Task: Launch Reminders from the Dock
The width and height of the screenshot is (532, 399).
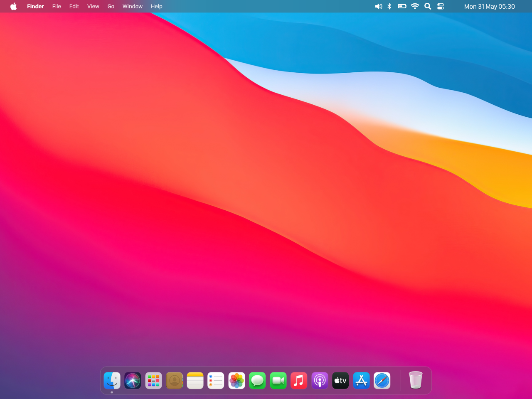Action: click(x=216, y=380)
